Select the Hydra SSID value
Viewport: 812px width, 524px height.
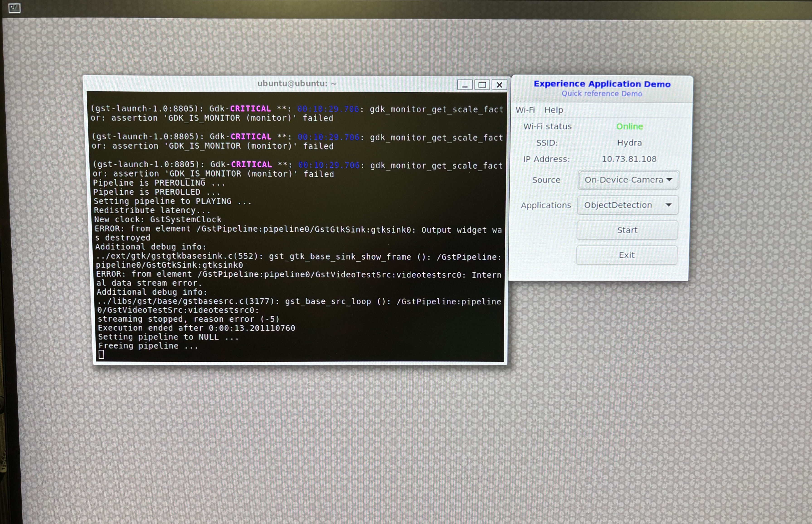coord(629,143)
